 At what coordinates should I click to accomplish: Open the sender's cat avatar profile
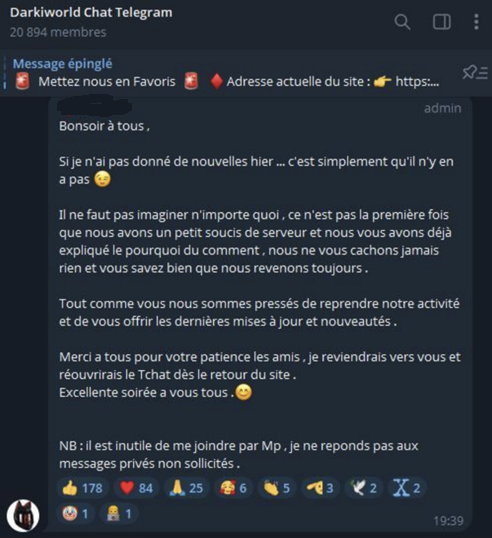[23, 516]
